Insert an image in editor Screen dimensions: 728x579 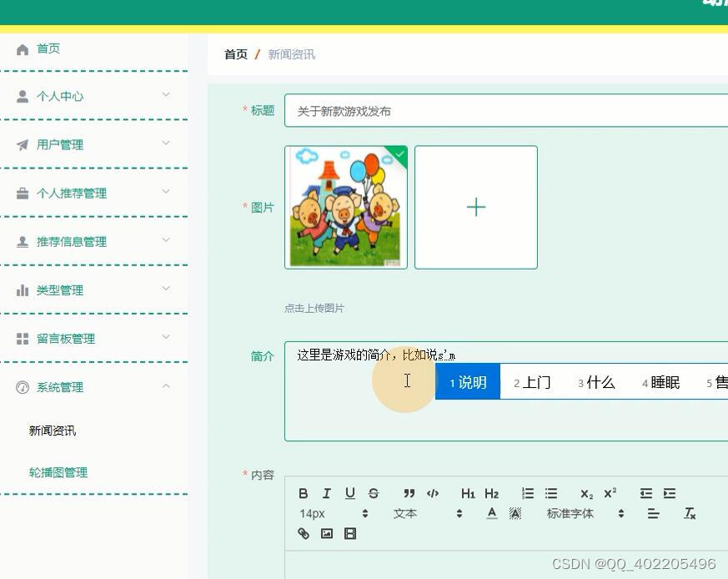[x=327, y=533]
